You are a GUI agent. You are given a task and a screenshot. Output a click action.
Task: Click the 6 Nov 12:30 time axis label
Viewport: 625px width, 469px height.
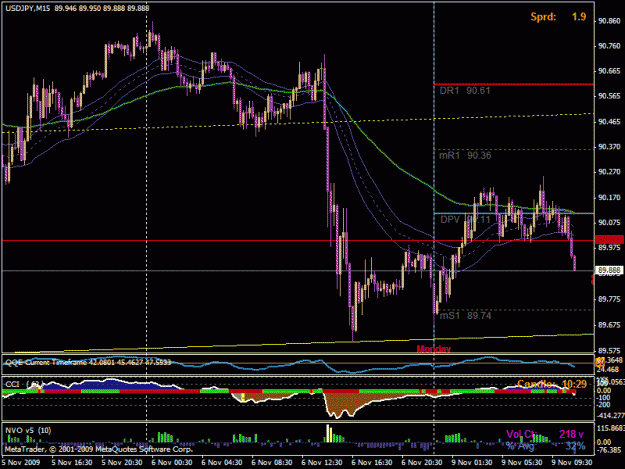[322, 463]
